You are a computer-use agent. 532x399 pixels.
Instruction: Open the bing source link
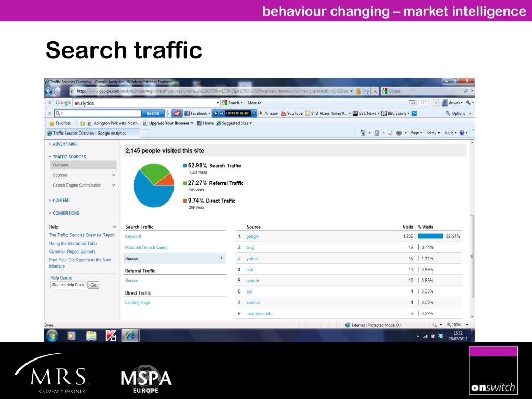(250, 248)
